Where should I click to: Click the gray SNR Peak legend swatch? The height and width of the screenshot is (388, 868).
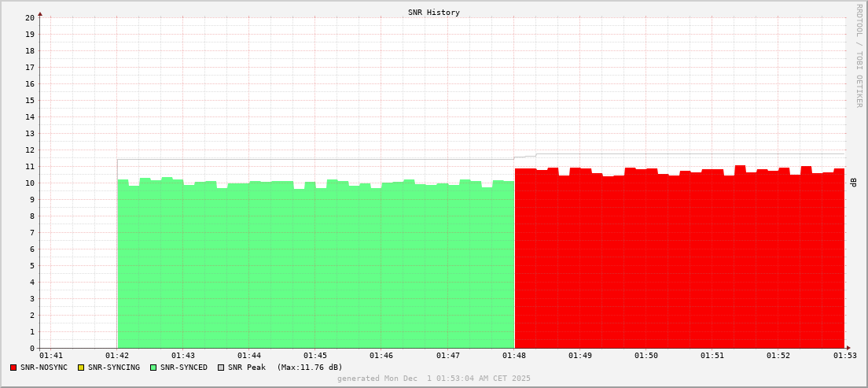click(221, 368)
